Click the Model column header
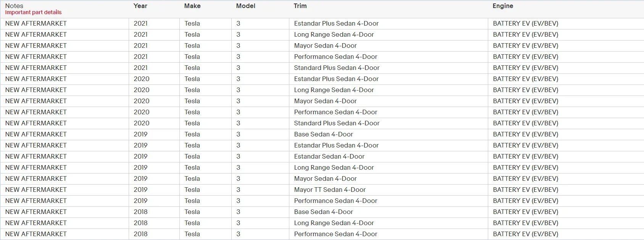 pyautogui.click(x=245, y=6)
